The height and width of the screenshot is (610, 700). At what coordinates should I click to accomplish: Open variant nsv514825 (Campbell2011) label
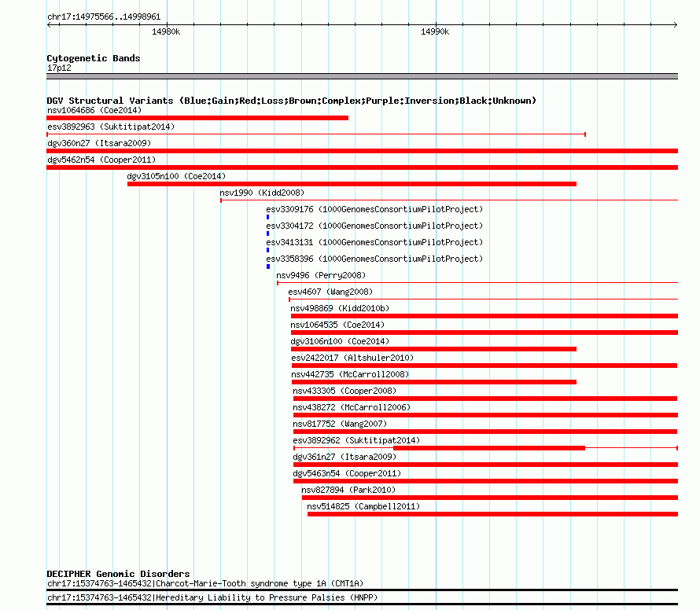363,506
